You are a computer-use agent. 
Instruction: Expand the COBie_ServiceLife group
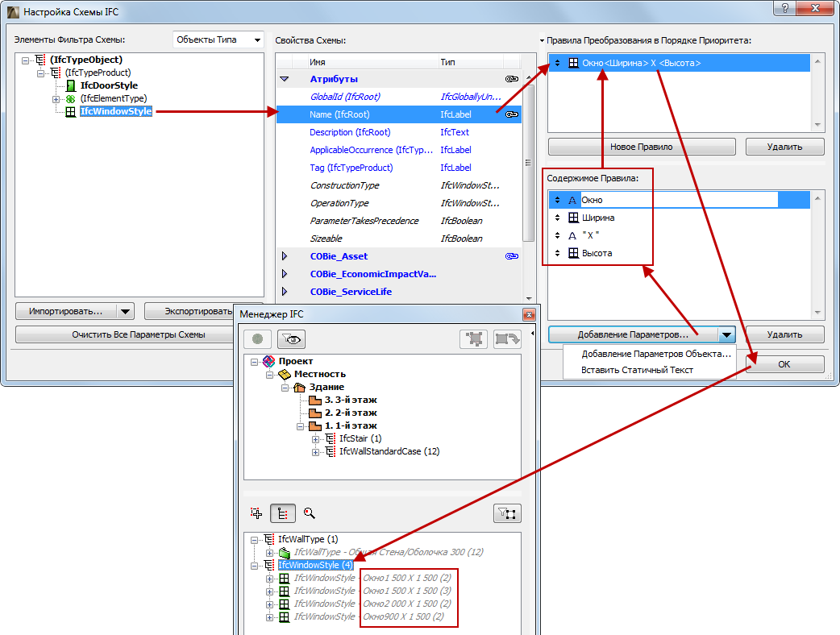coord(285,292)
